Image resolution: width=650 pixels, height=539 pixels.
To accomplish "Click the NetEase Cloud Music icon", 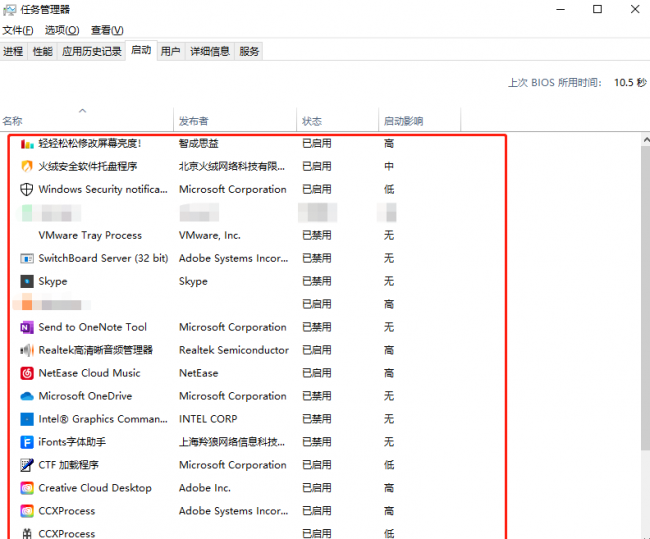I will coord(27,373).
